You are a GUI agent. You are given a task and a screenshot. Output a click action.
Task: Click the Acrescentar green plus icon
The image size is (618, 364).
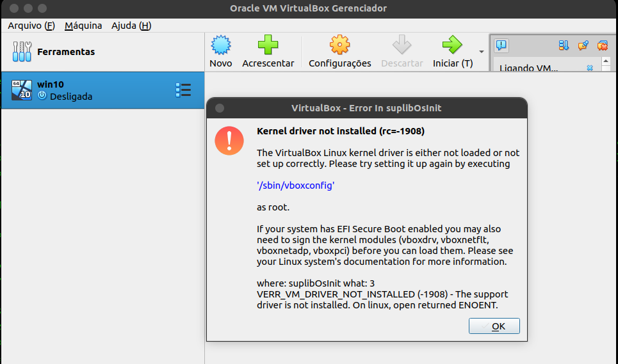tap(268, 45)
